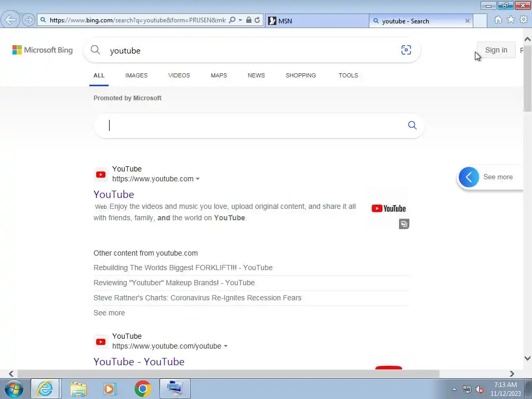Click the horizontal scrollbar left arrow
This screenshot has width=532, height=399.
pyautogui.click(x=11, y=374)
